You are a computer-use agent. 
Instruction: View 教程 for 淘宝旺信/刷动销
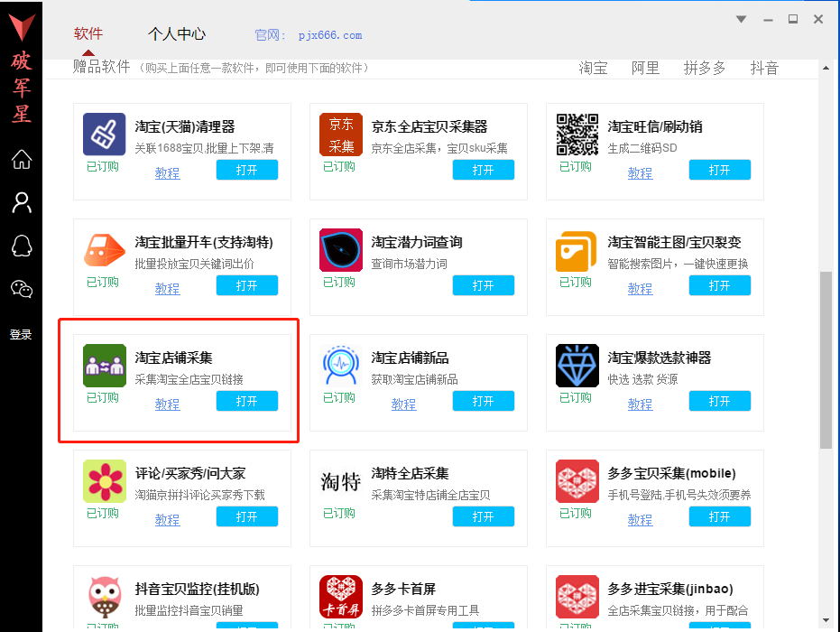(640, 173)
